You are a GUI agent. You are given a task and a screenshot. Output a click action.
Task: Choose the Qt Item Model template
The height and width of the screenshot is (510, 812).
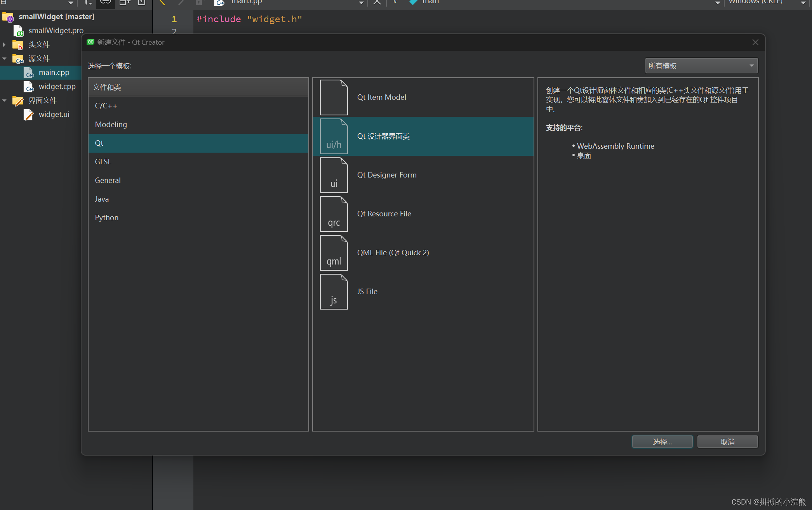423,97
